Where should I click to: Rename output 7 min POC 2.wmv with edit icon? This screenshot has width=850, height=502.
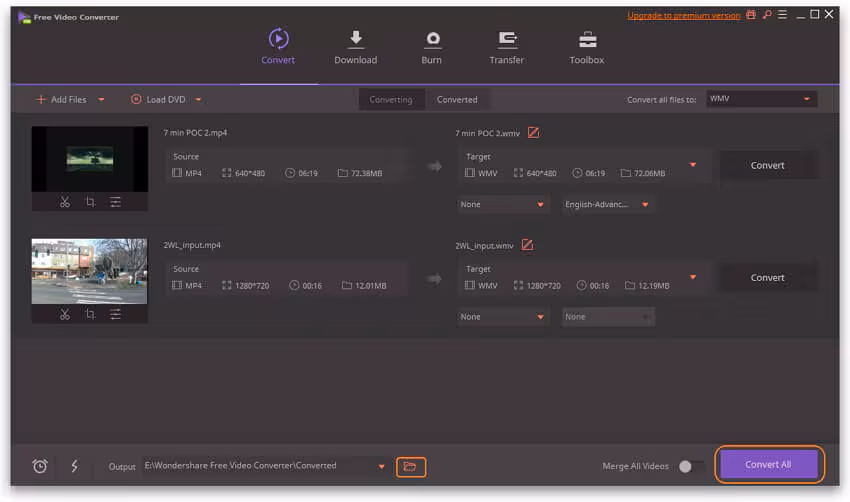[533, 133]
